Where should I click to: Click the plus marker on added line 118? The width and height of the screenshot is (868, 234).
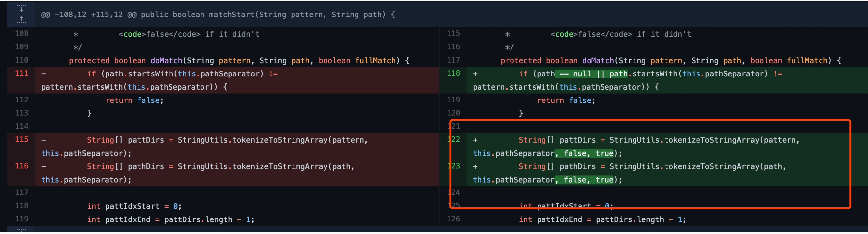(x=475, y=74)
